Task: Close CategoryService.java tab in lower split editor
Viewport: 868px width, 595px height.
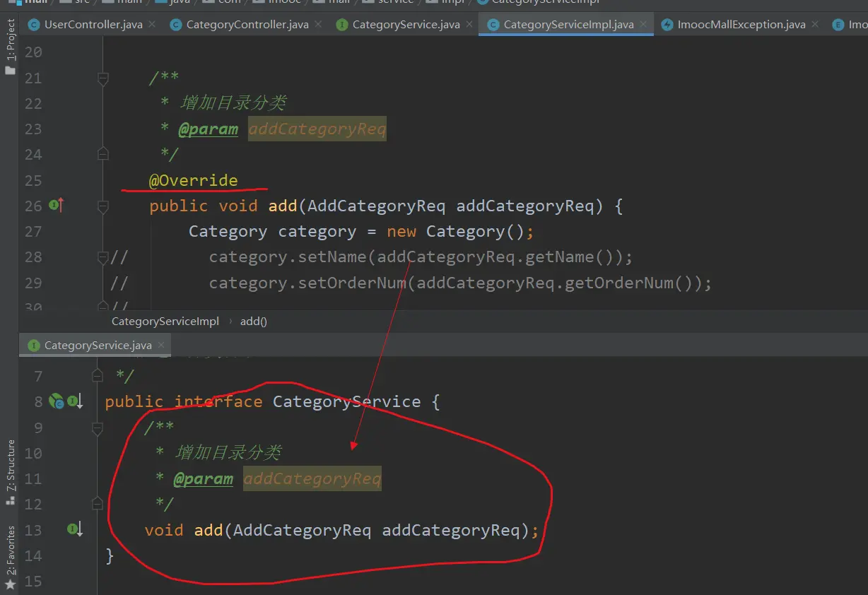Action: [x=162, y=345]
